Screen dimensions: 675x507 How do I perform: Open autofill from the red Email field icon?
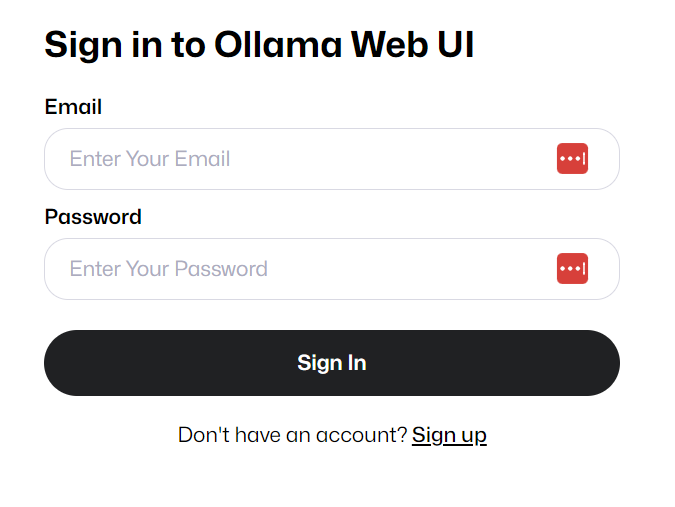[x=572, y=159]
